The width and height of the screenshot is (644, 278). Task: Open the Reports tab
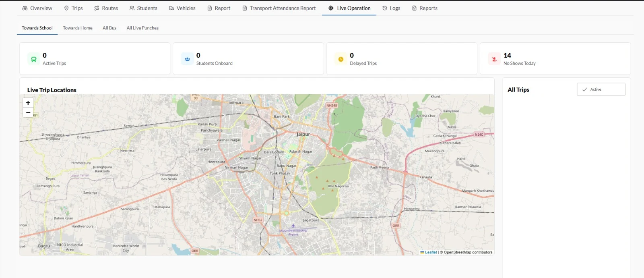click(425, 8)
